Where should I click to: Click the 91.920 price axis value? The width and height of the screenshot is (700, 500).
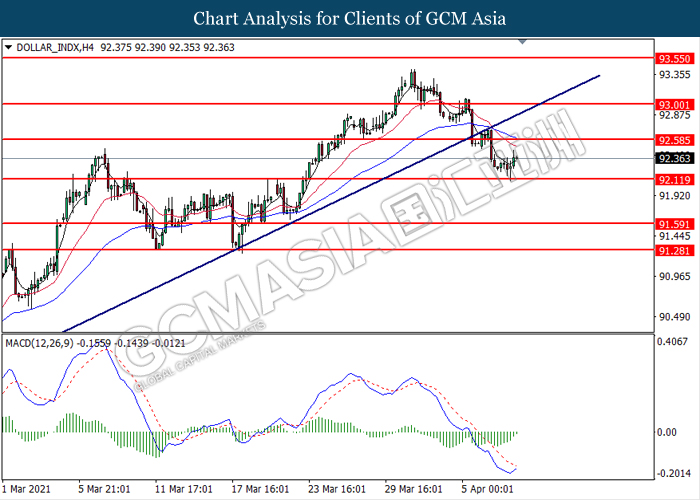(675, 196)
